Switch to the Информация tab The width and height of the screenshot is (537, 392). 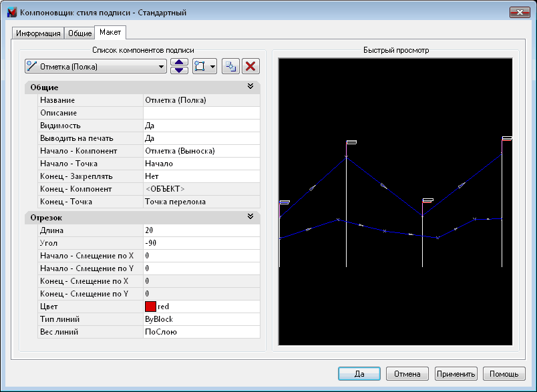38,33
